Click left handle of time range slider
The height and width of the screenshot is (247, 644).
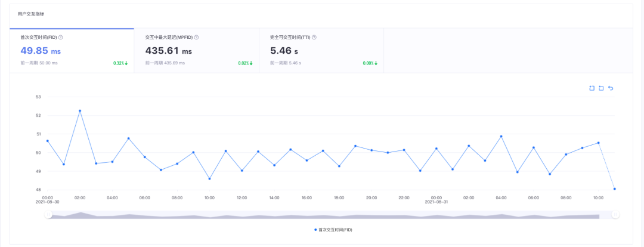click(x=48, y=214)
